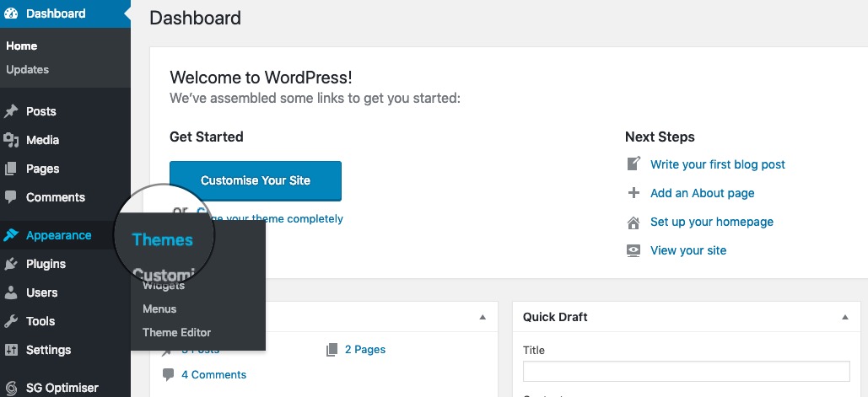Select Home under Dashboard

22,46
